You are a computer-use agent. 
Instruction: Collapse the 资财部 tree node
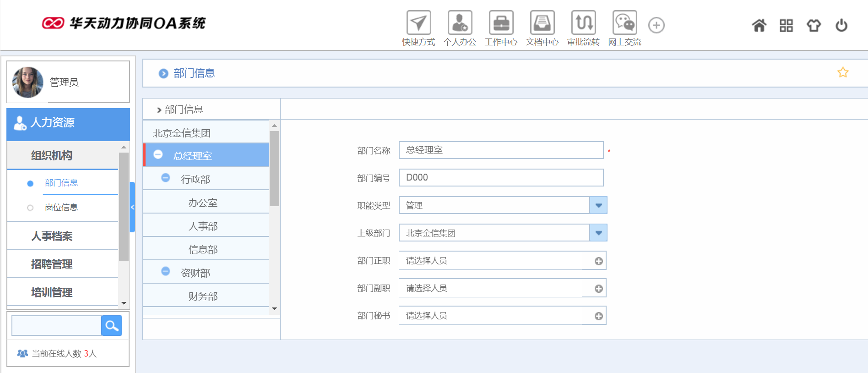coord(166,272)
